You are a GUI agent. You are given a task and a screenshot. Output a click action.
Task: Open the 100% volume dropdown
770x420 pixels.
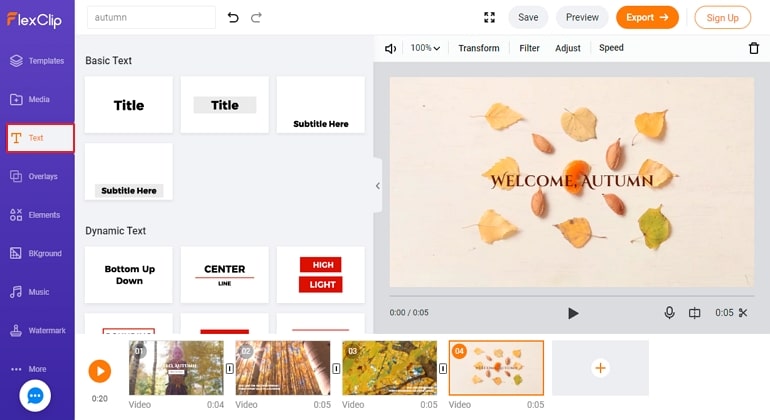[x=425, y=48]
